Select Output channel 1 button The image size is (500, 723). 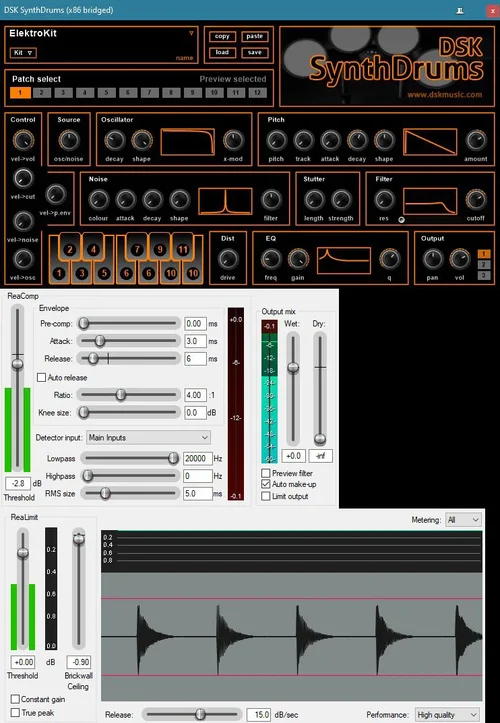coord(483,254)
